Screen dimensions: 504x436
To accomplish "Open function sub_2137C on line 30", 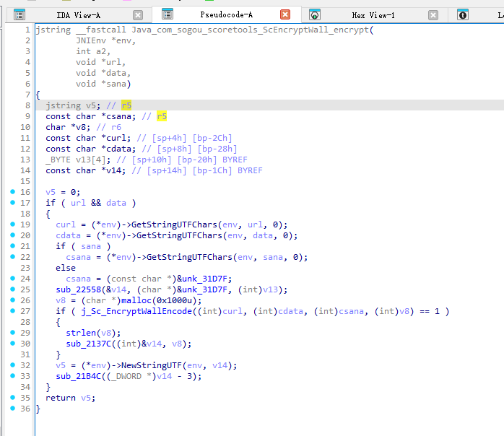I will pyautogui.click(x=88, y=344).
